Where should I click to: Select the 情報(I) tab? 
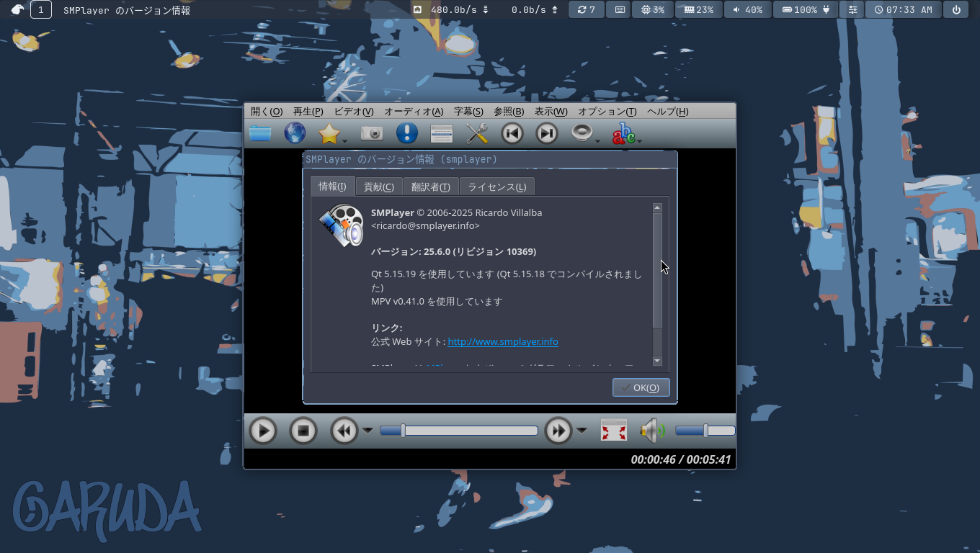332,186
